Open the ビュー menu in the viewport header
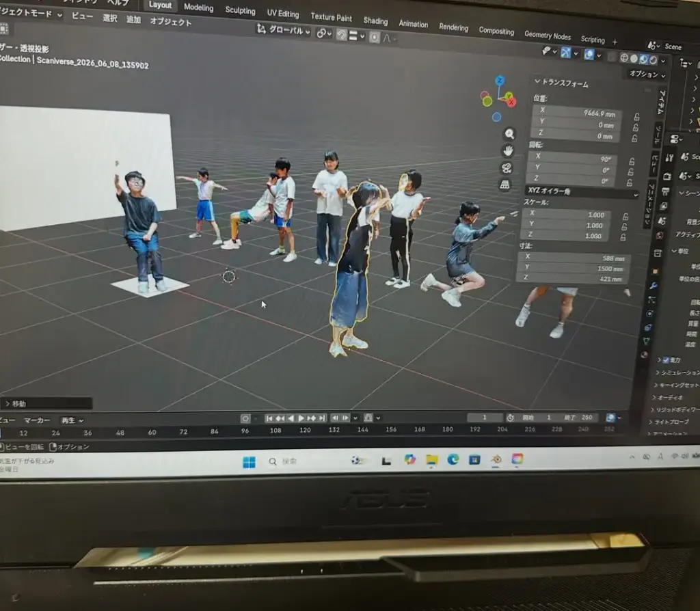The image size is (700, 611). (82, 16)
